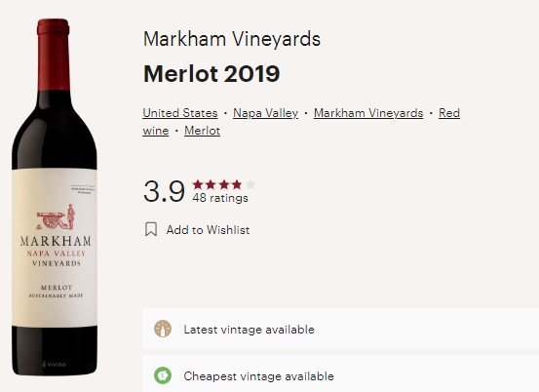This screenshot has height=392, width=539.
Task: Click the Vivino watermark logo on bottle
Action: 54,364
